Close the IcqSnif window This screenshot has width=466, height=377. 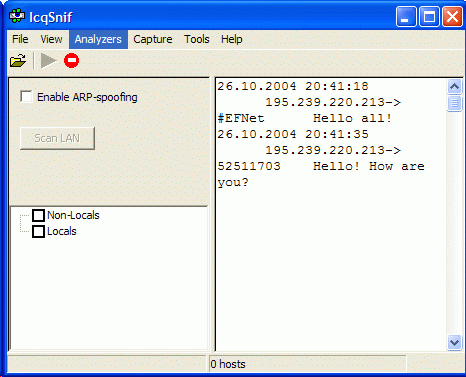tap(452, 16)
